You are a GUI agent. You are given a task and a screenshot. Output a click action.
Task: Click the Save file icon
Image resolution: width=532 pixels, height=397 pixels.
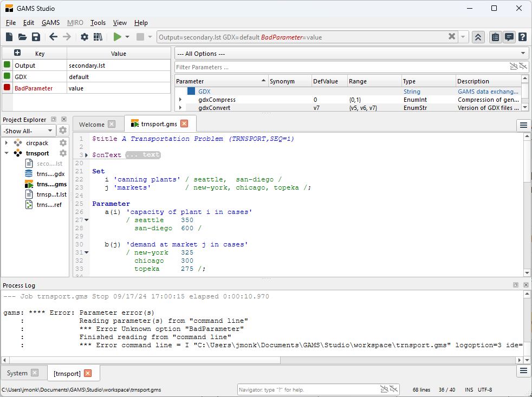click(x=36, y=37)
